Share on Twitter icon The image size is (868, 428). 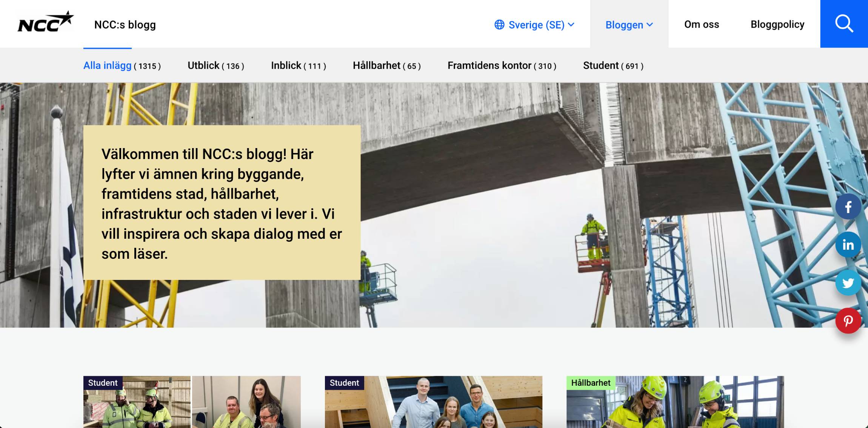pyautogui.click(x=848, y=283)
